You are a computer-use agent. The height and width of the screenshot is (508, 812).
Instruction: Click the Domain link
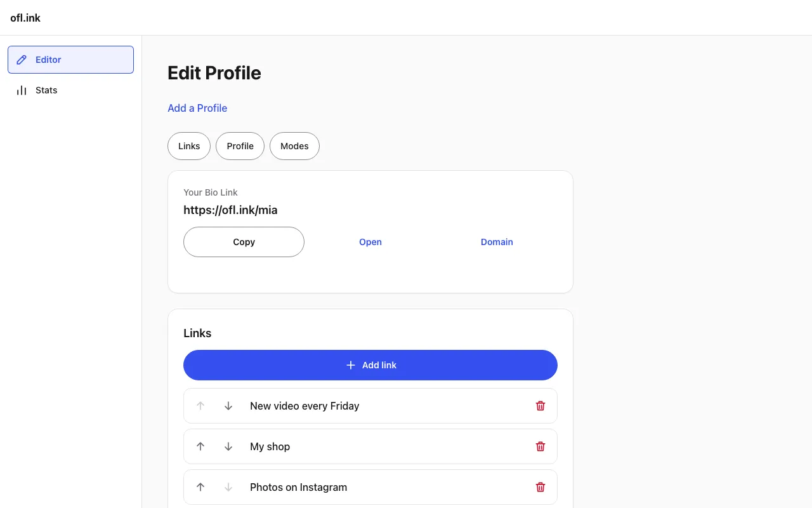[497, 242]
